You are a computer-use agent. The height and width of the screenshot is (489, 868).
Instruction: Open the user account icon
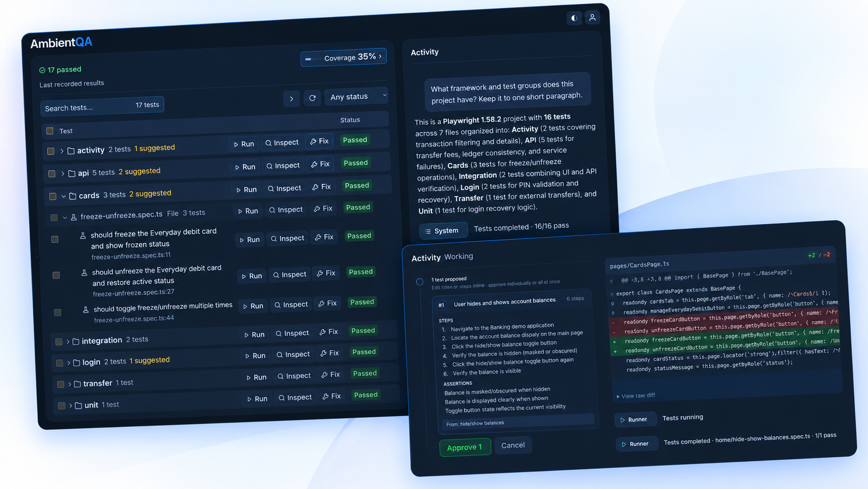click(x=592, y=18)
